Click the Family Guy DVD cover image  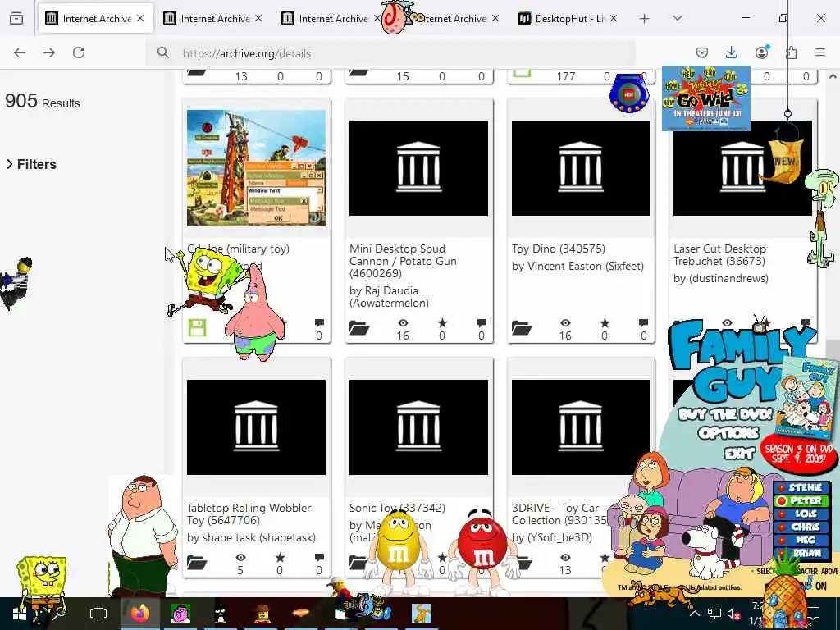[x=809, y=399]
